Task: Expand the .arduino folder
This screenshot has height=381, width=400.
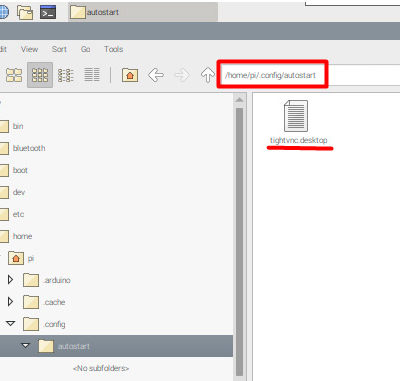Action: 10,280
